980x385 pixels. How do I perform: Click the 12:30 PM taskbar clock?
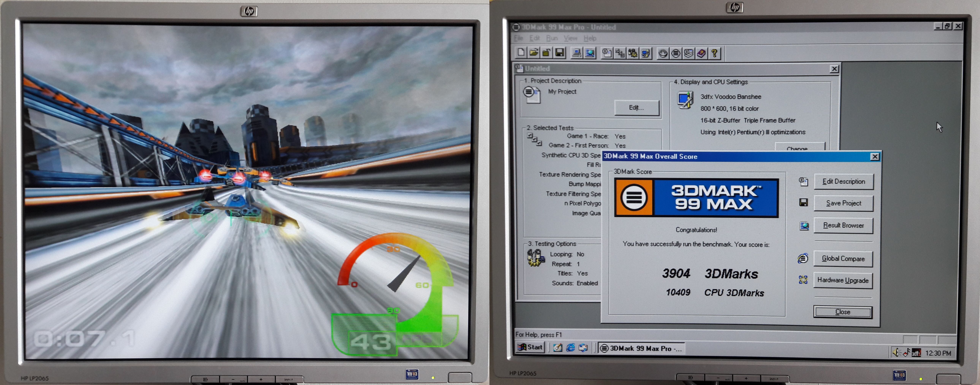(x=938, y=353)
